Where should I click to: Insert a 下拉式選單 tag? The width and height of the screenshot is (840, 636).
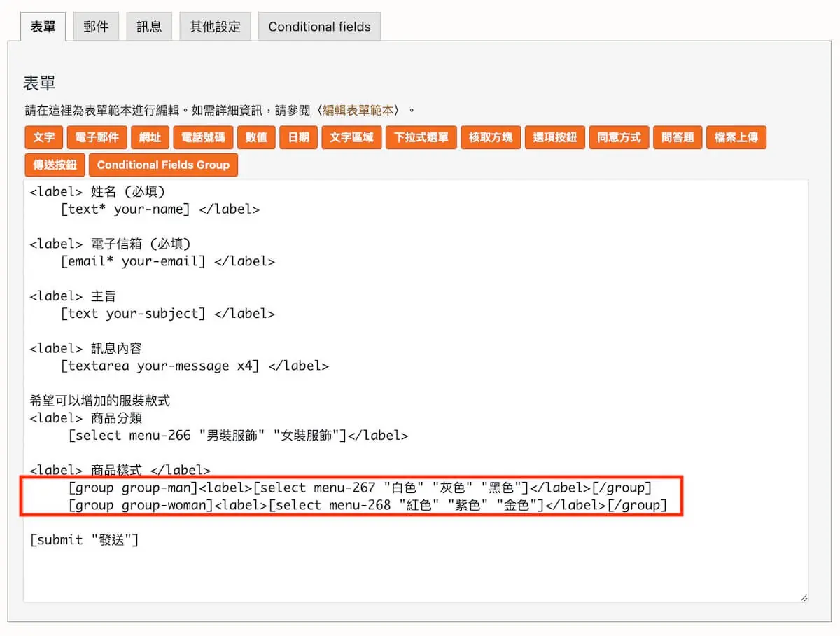pyautogui.click(x=421, y=137)
